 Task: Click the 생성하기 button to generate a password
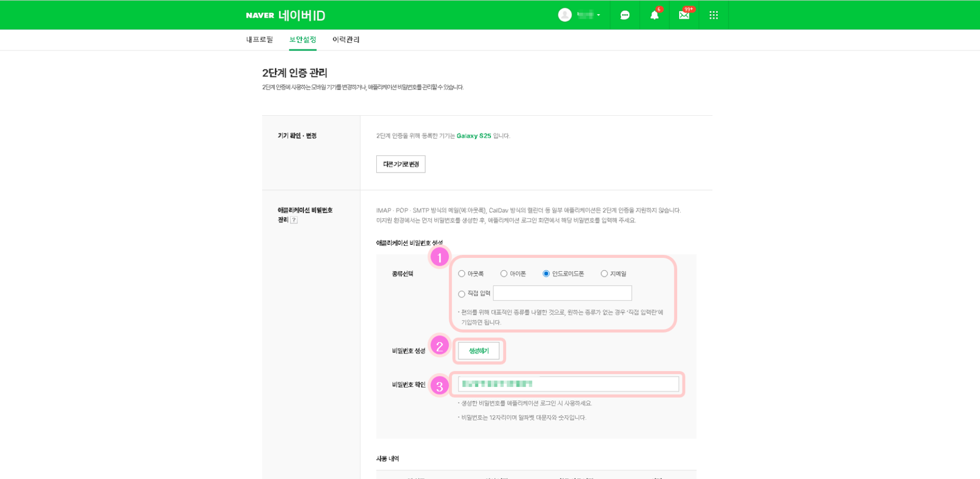tap(478, 351)
